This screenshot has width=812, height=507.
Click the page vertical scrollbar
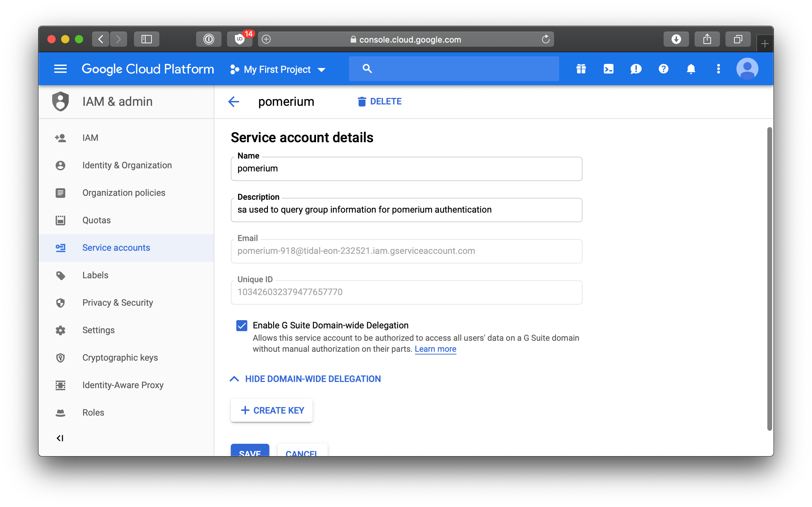[769, 278]
